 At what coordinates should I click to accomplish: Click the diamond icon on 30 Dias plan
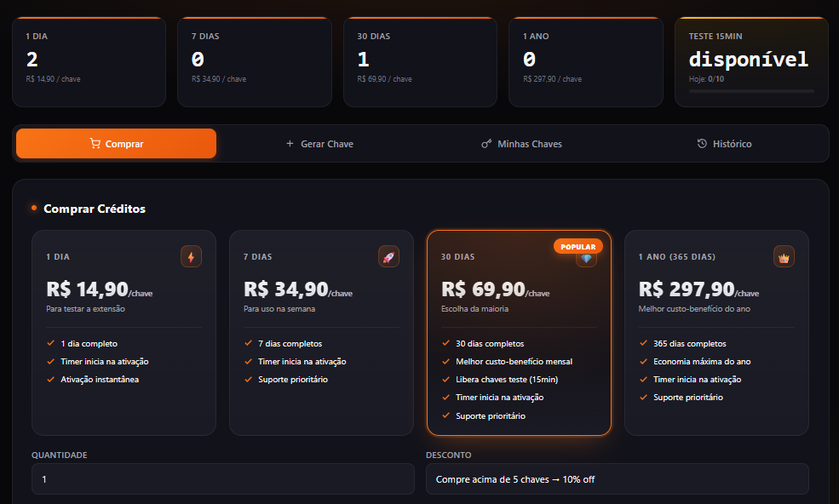point(586,259)
